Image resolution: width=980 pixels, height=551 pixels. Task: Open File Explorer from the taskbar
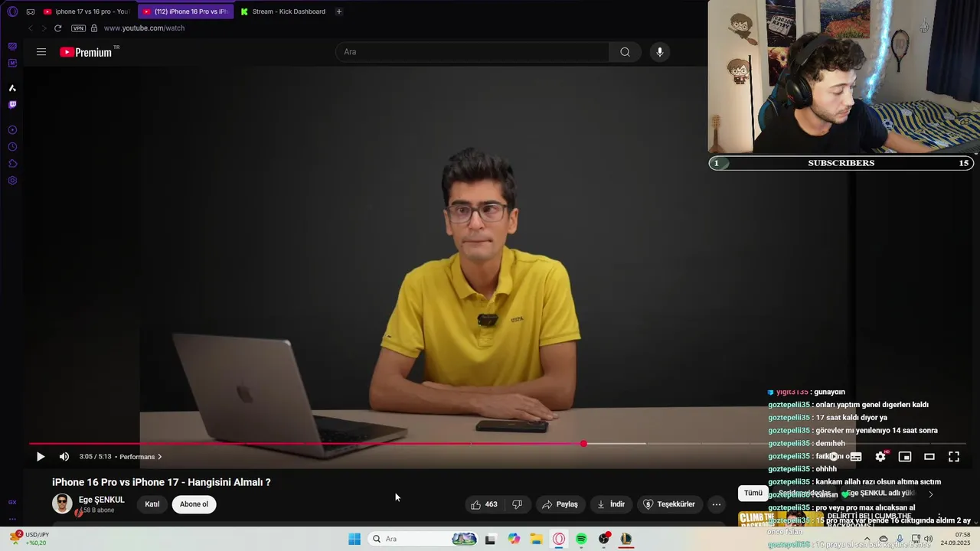coord(537,539)
